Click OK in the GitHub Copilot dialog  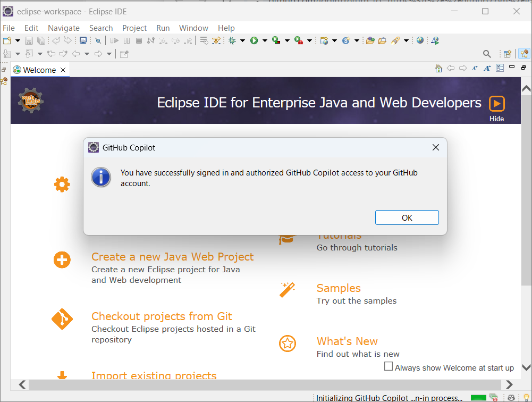click(x=407, y=217)
